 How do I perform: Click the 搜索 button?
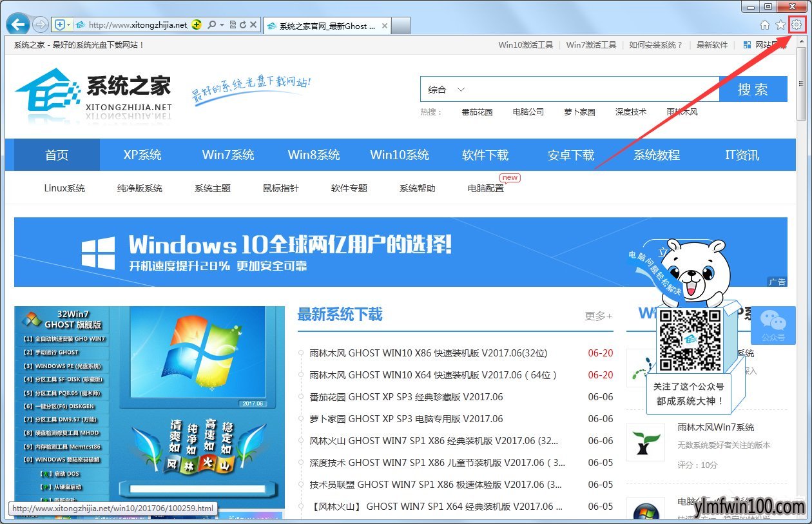(753, 90)
